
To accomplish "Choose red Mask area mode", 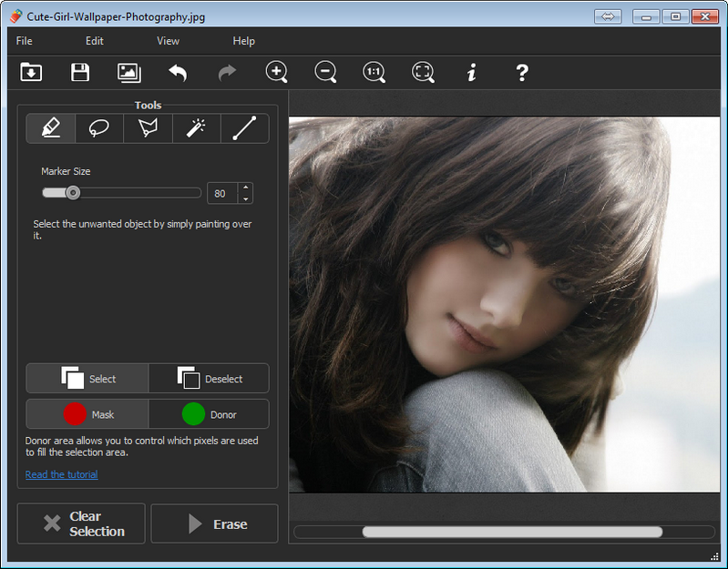I will pos(87,414).
